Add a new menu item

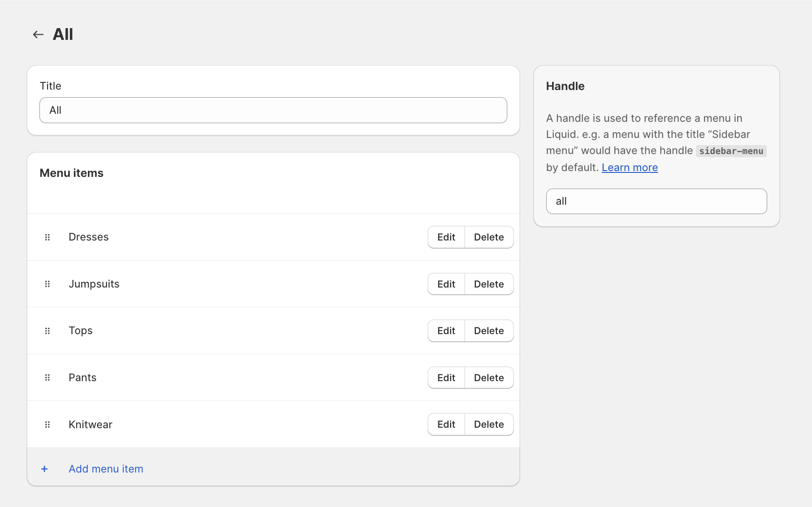coord(106,468)
